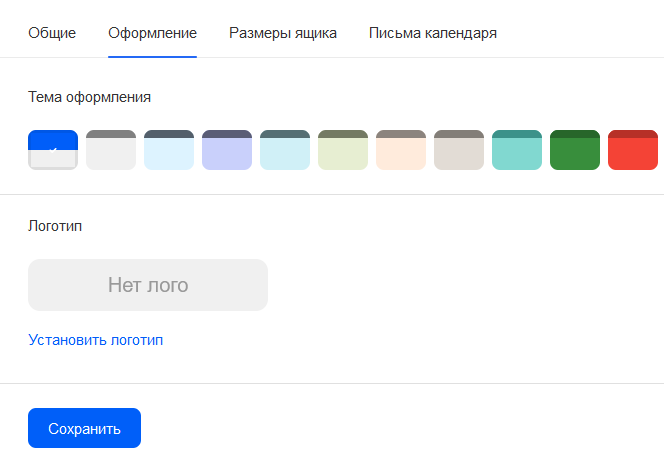This screenshot has width=664, height=464.
Task: Open the Общие tab
Action: (x=52, y=33)
